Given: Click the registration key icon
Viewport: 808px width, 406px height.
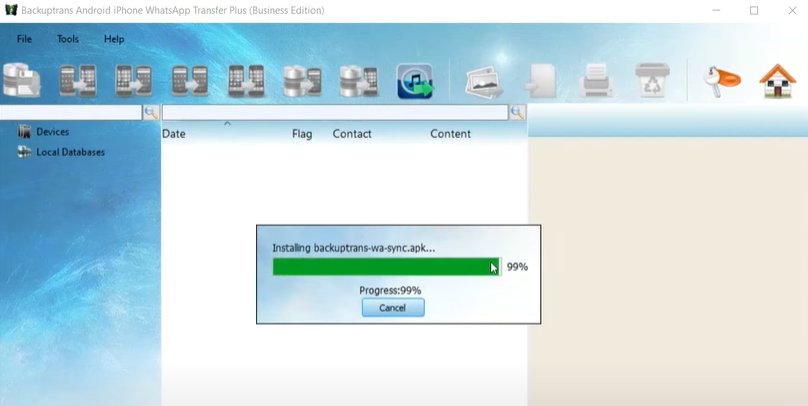Looking at the screenshot, I should click(x=721, y=81).
